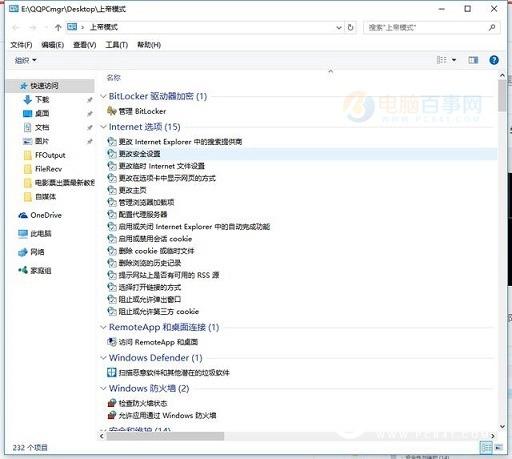Open 更改在选项卡中显示网页的方式
Image resolution: width=512 pixels, height=459 pixels.
coord(167,178)
